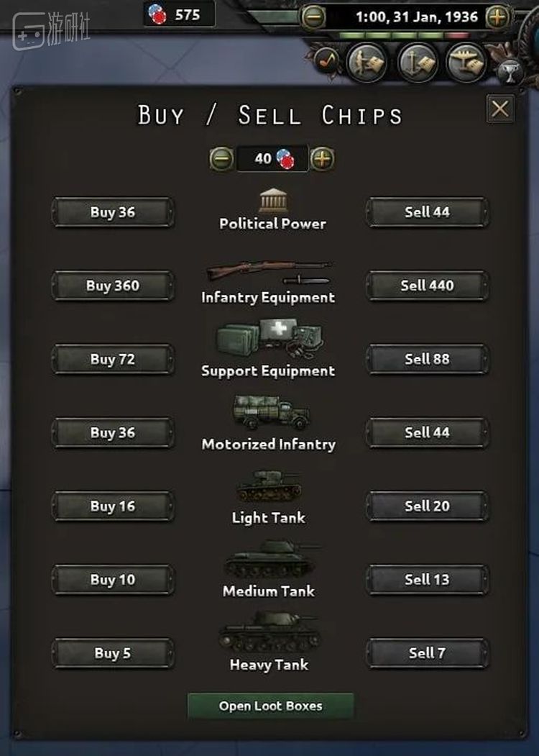Click the Infantry Equipment rifle icon

[x=268, y=273]
